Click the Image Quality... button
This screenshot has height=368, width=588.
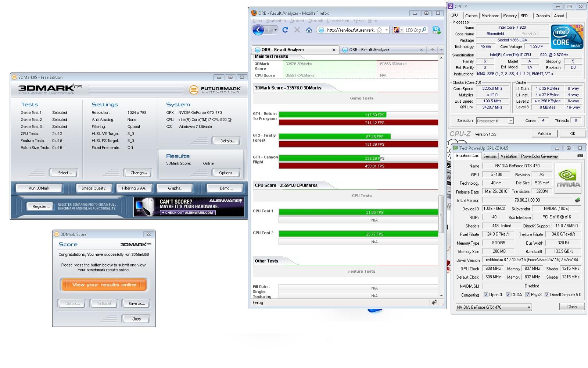95,188
